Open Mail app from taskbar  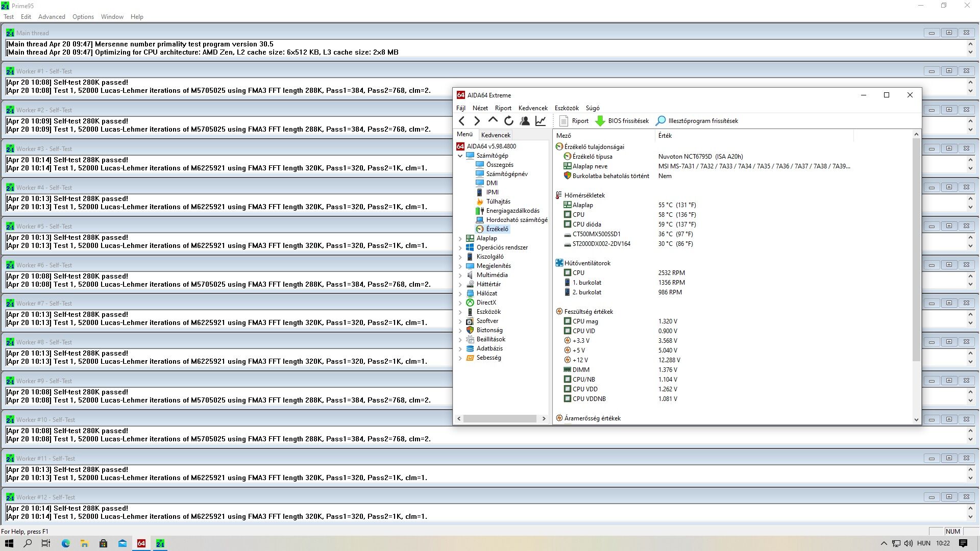[x=122, y=543]
